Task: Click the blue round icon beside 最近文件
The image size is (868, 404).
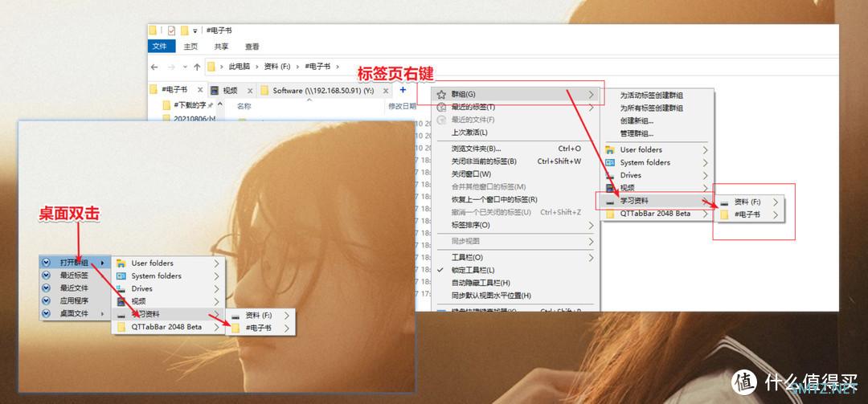Action: pyautogui.click(x=47, y=288)
